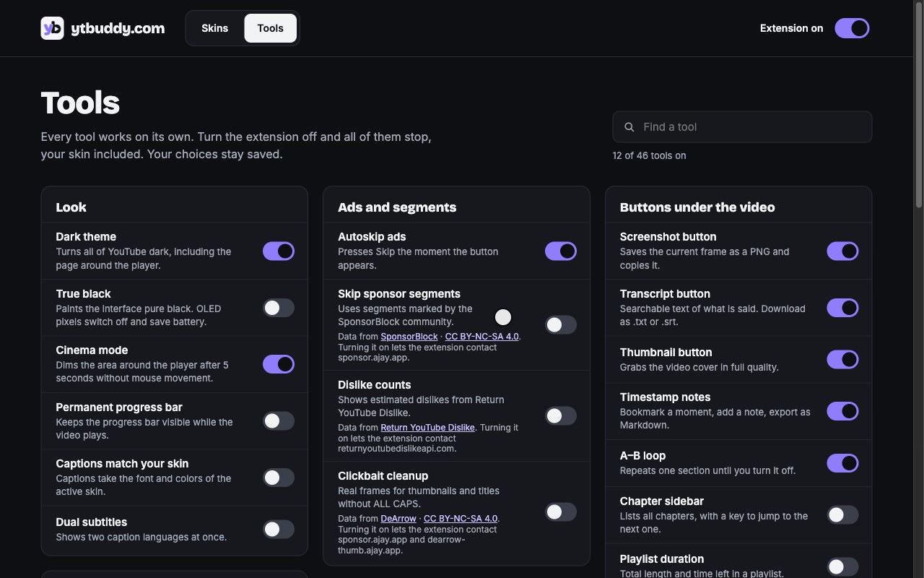Disable the Dark theme toggle
This screenshot has height=578, width=924.
(x=279, y=251)
